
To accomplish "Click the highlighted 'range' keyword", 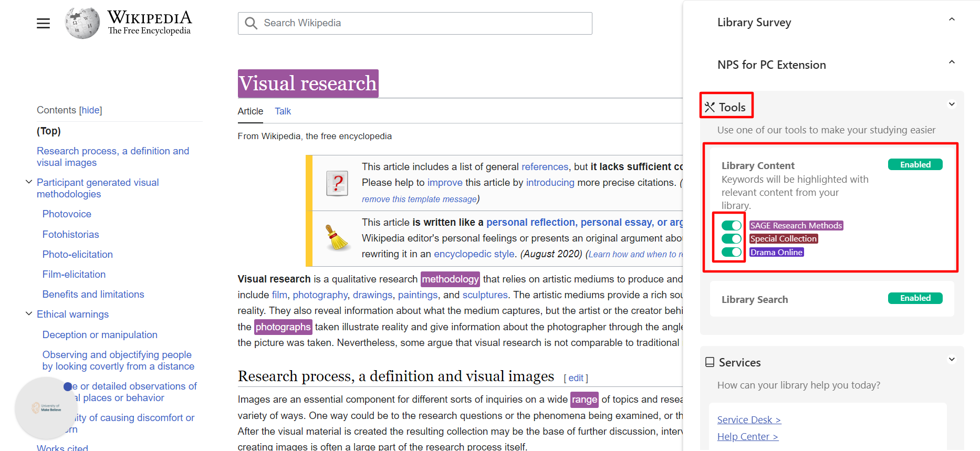I will pos(584,400).
